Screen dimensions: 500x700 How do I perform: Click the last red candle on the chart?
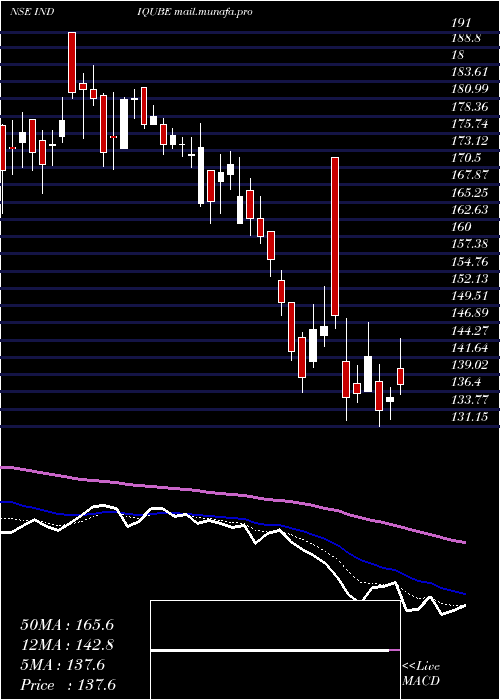pyautogui.click(x=400, y=376)
